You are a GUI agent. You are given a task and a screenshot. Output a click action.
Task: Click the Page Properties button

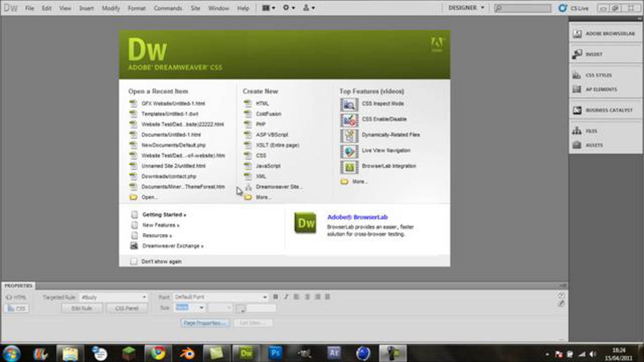tap(205, 323)
